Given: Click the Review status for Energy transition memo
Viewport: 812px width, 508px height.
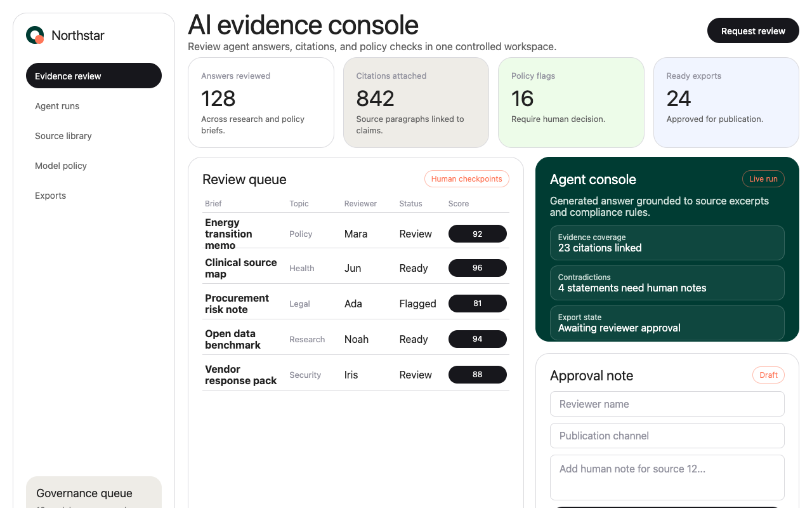Looking at the screenshot, I should [x=416, y=234].
